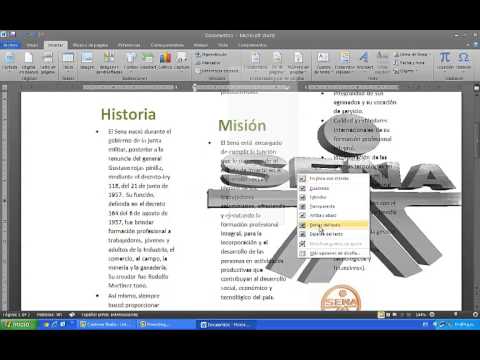Switch to the Inicio tab
The width and height of the screenshot is (480, 360).
[32, 45]
